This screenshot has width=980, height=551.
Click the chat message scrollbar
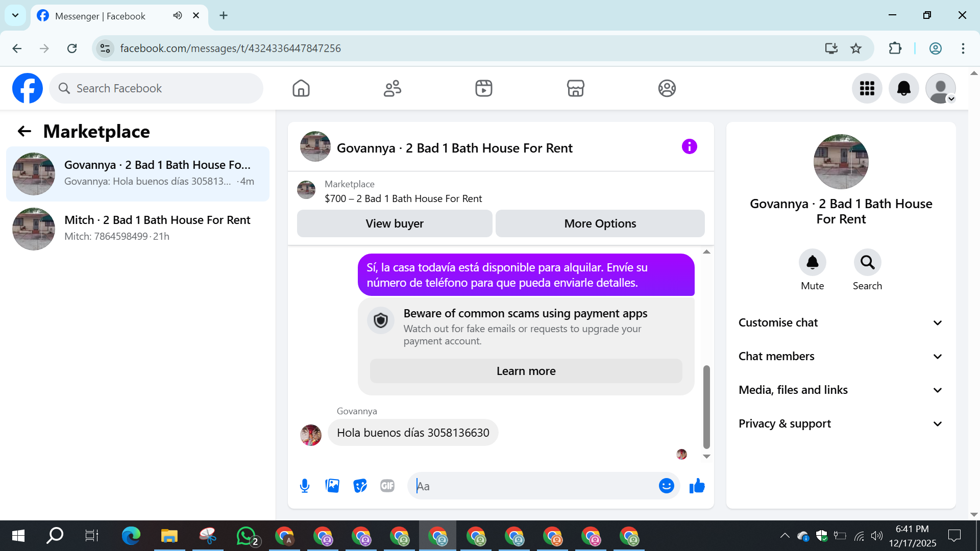(x=706, y=406)
